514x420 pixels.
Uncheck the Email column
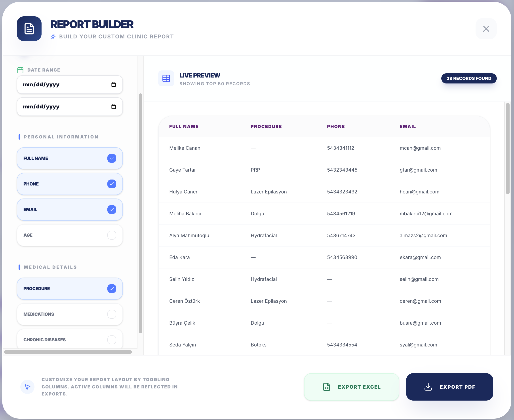tap(112, 210)
